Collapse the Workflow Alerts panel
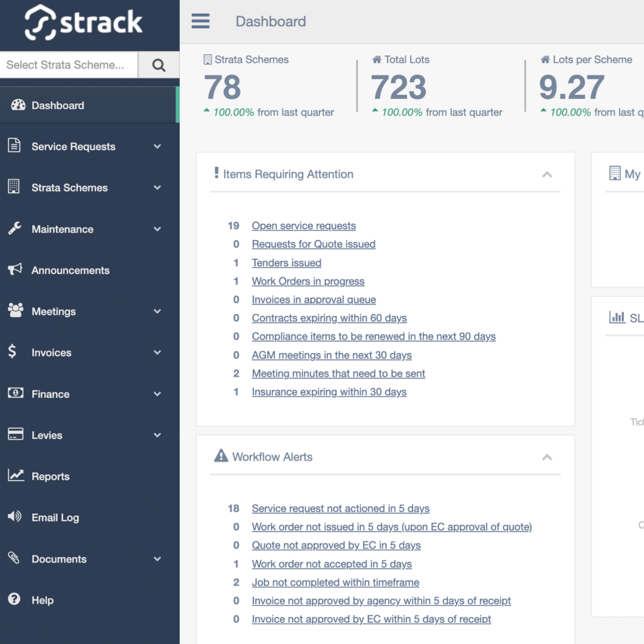The width and height of the screenshot is (644, 644). click(x=547, y=457)
